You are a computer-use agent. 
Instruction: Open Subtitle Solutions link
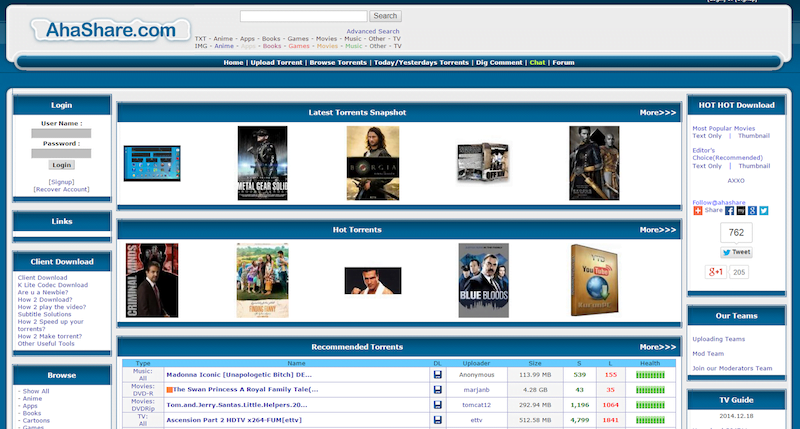[x=44, y=314]
